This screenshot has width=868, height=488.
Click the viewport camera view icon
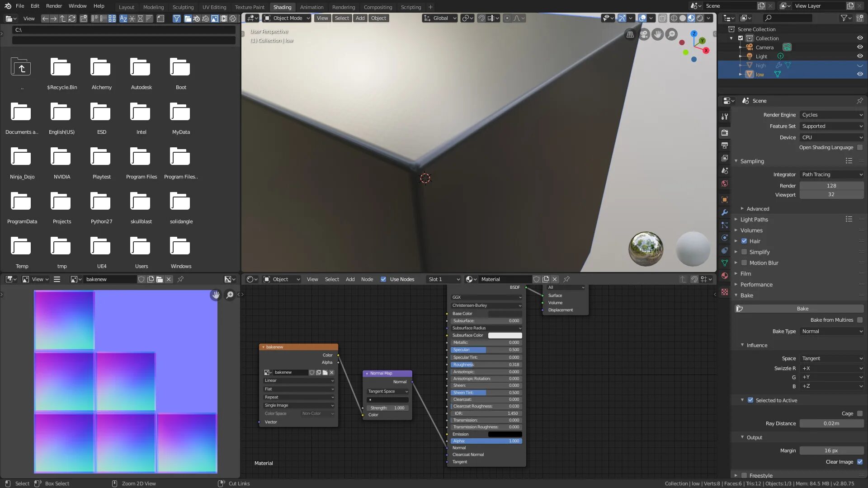pyautogui.click(x=644, y=34)
